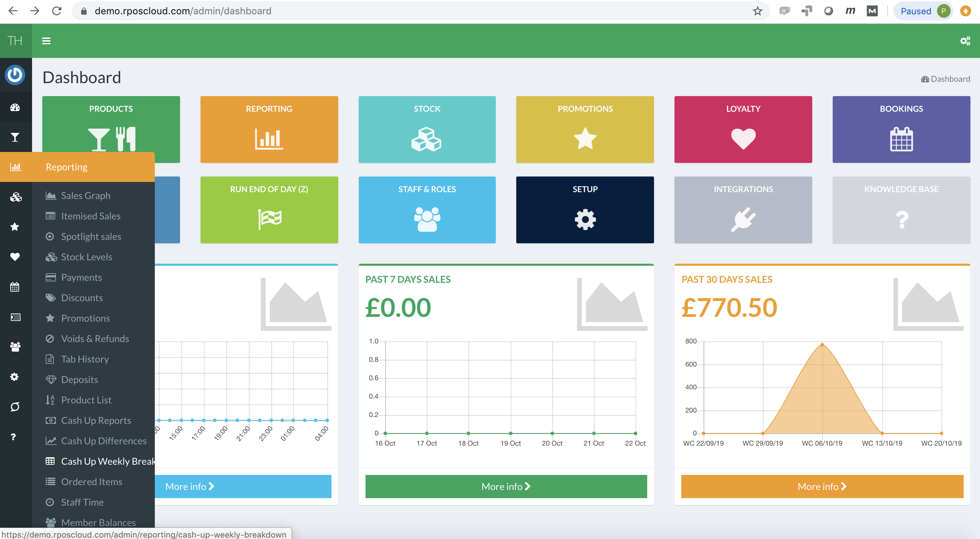
Task: Click More info under Past 7 Days Sales
Action: [x=506, y=486]
